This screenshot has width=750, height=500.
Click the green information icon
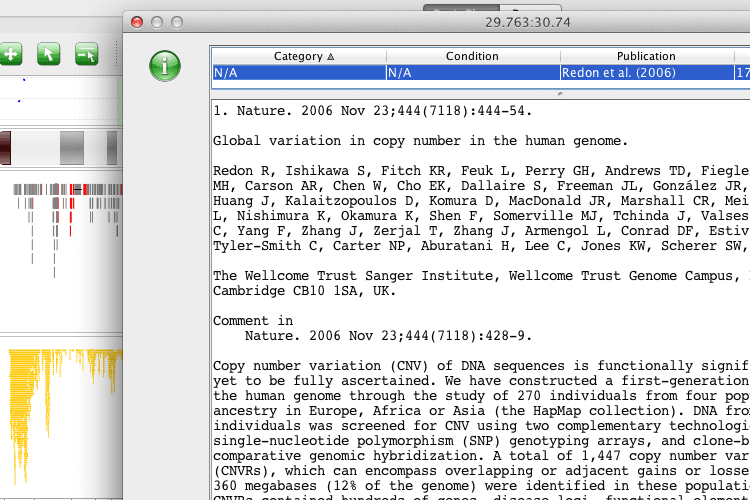164,66
